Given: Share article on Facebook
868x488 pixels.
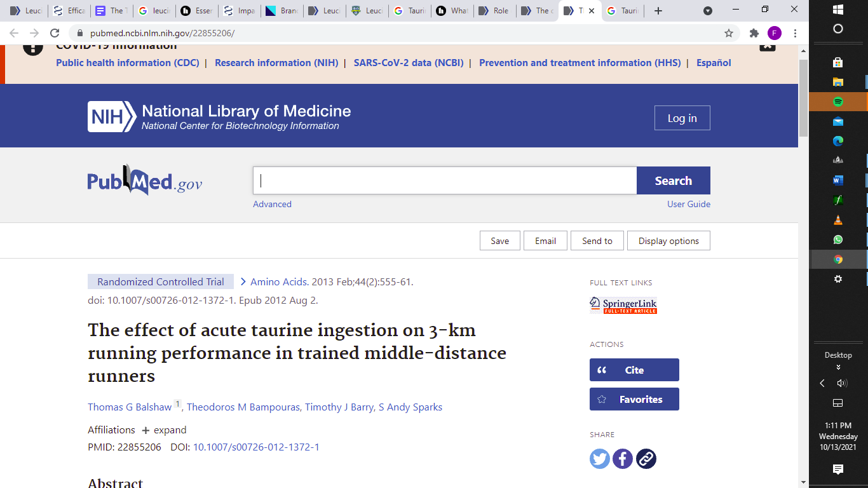Looking at the screenshot, I should pos(623,459).
